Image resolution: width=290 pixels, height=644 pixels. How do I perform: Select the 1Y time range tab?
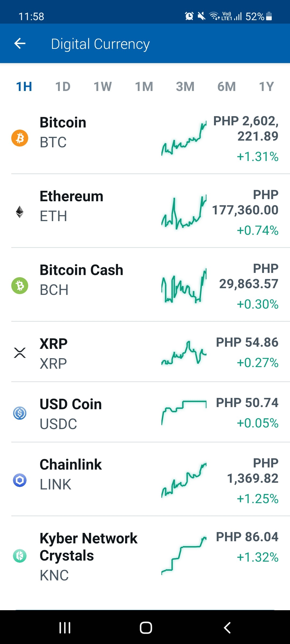click(x=267, y=86)
